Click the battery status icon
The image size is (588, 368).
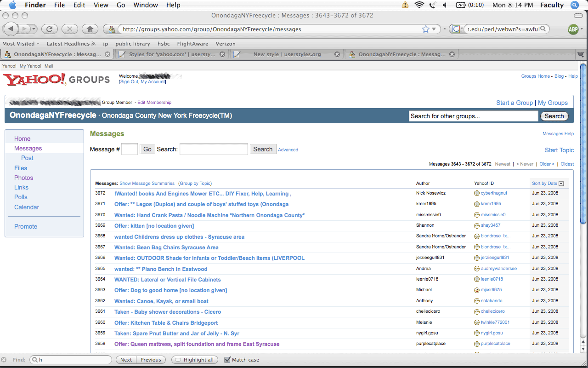click(460, 5)
